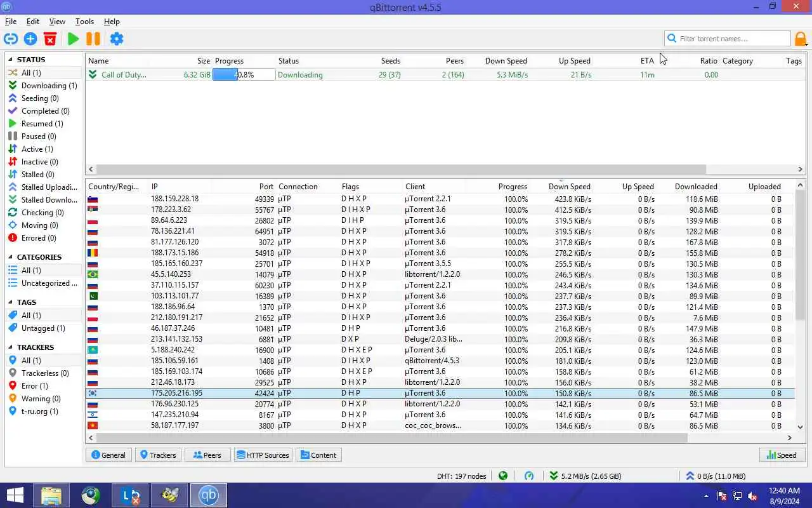Open File Explorer from the taskbar

(x=51, y=495)
